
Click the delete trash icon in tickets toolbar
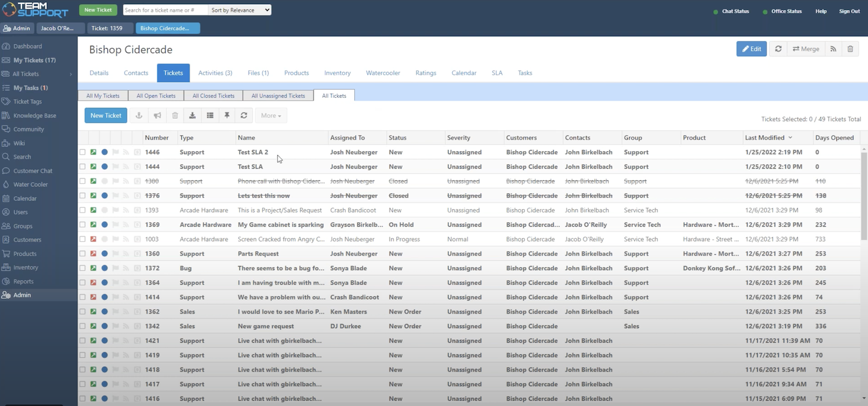pos(174,115)
